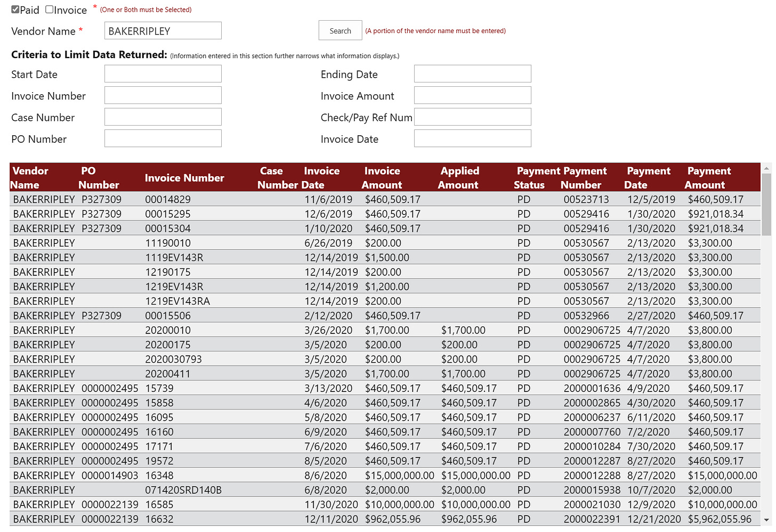
Task: Click the Invoice Amount column header
Action: (x=382, y=178)
